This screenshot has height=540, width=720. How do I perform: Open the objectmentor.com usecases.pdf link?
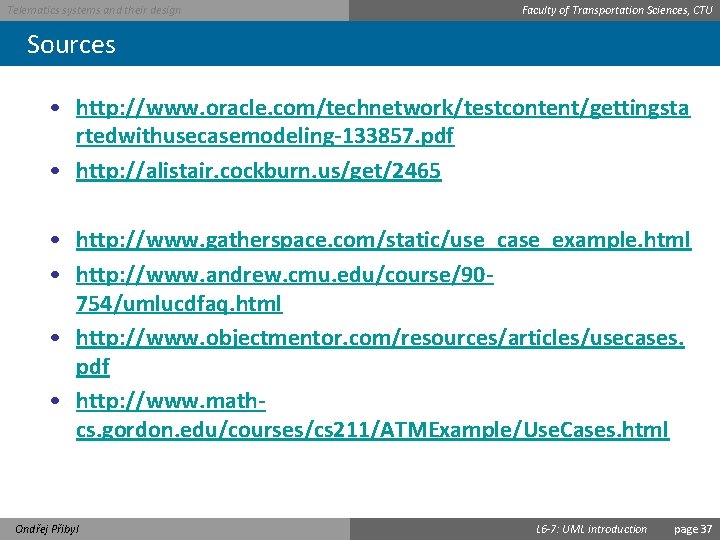(x=380, y=352)
